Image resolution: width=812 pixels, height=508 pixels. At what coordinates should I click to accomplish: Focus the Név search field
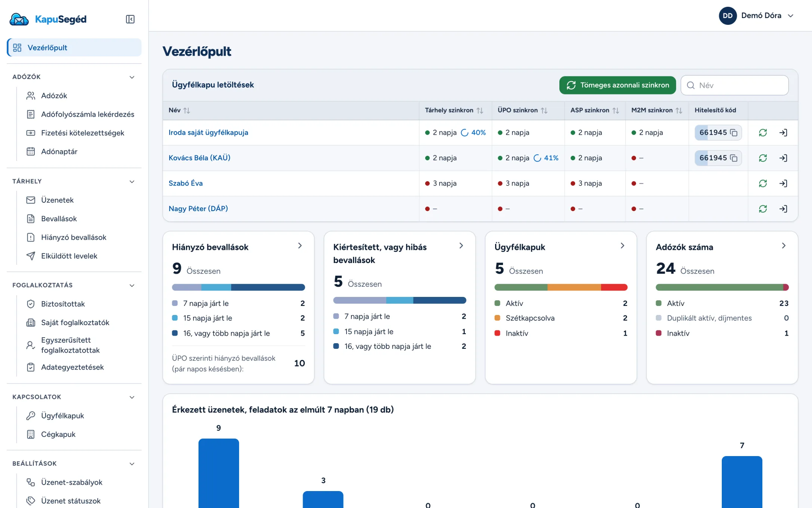[734, 85]
